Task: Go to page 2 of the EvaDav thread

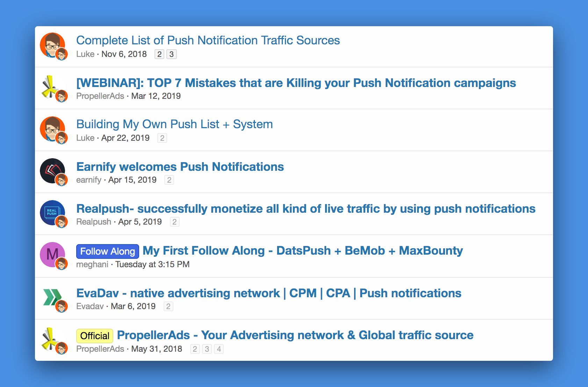Action: tap(168, 306)
